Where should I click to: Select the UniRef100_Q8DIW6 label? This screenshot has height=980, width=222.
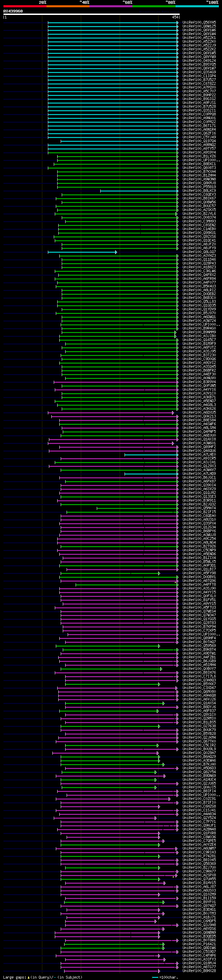coord(199,948)
